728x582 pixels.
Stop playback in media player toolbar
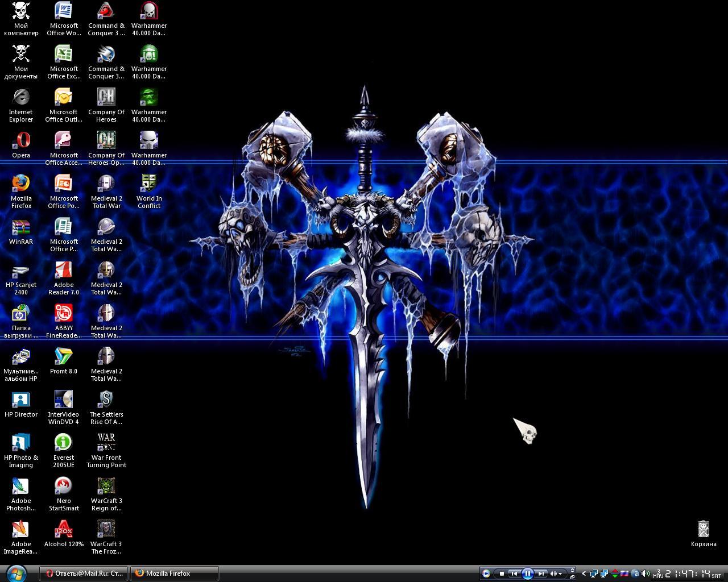point(502,573)
